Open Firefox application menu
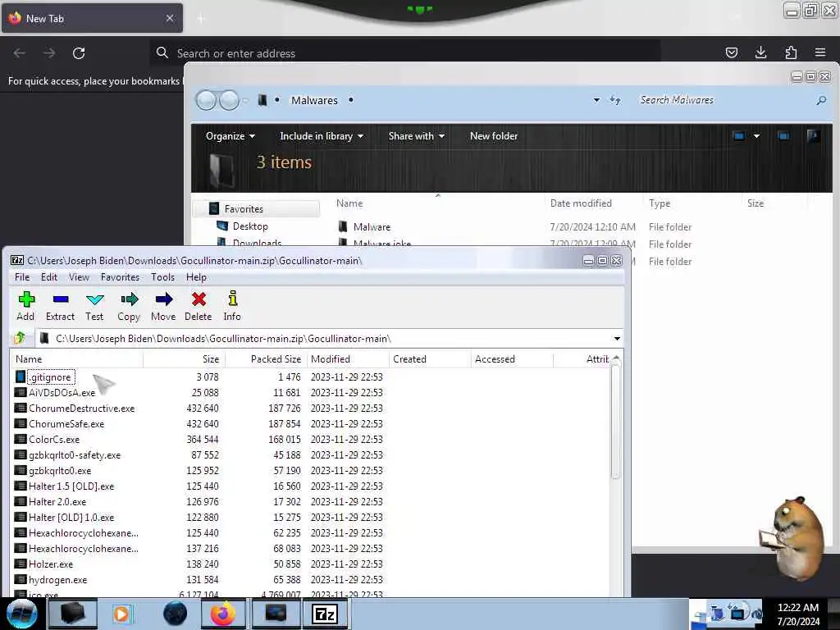840x630 pixels. (x=820, y=52)
